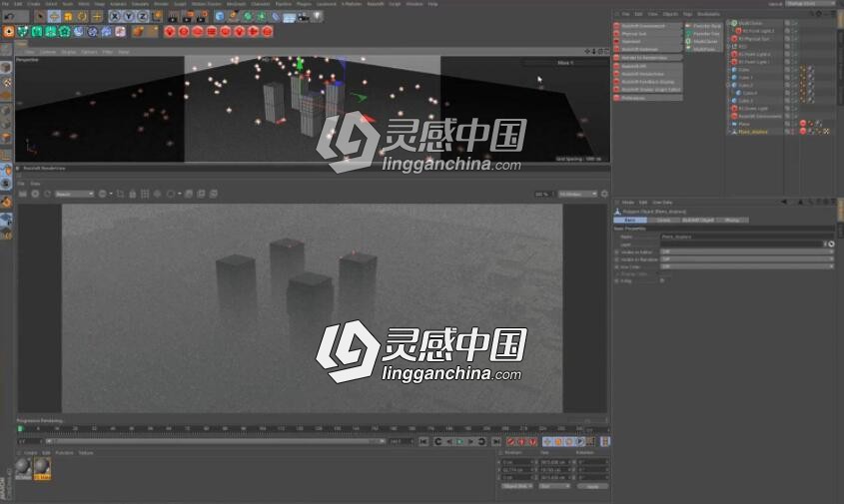Toggle the X axis lock button
Viewport: 844px width, 504px height.
[x=115, y=17]
